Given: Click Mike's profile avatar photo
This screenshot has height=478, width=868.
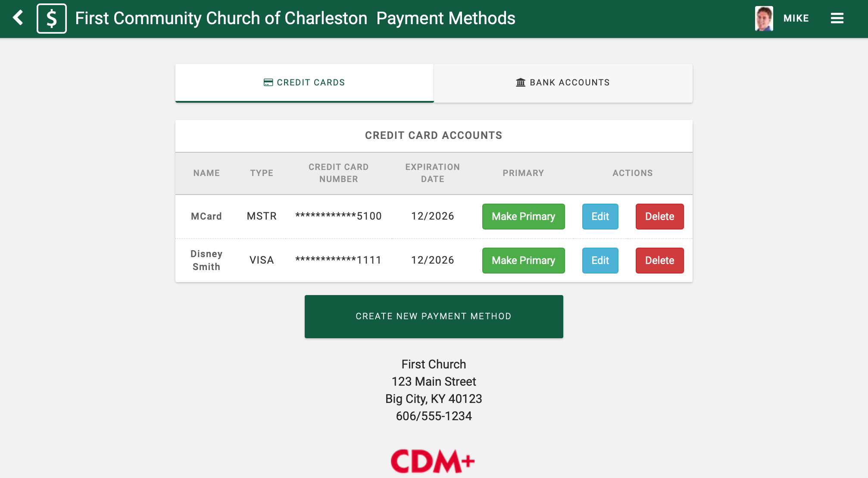Looking at the screenshot, I should (x=764, y=19).
